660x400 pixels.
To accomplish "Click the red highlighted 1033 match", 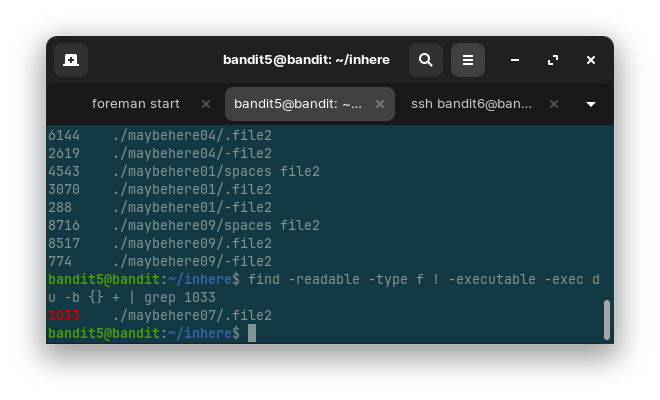I will 64,315.
